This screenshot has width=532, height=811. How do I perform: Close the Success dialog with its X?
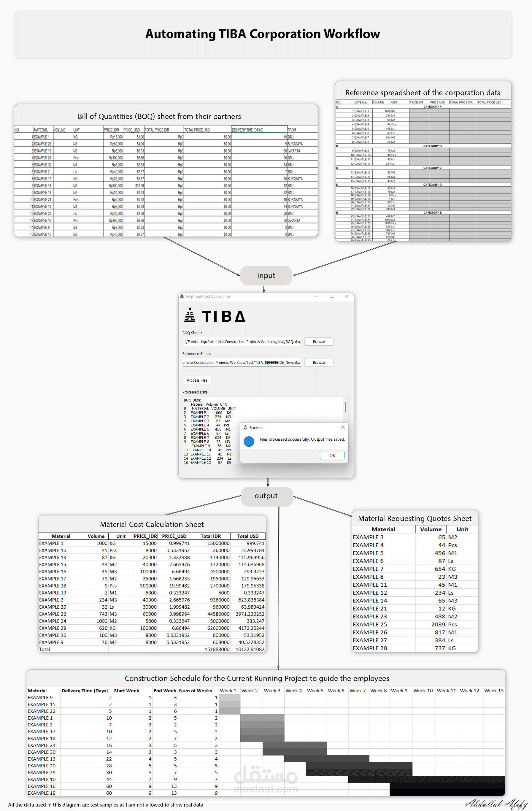click(343, 427)
